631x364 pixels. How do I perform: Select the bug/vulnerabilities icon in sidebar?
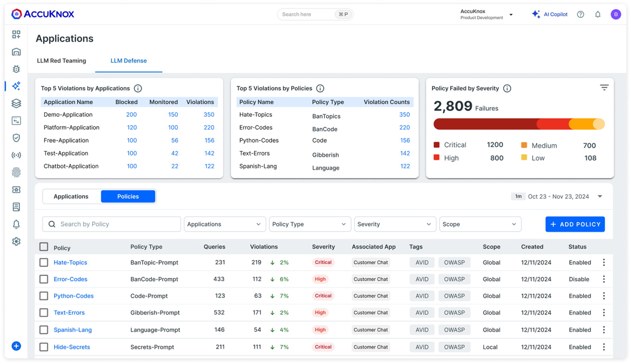(x=16, y=69)
